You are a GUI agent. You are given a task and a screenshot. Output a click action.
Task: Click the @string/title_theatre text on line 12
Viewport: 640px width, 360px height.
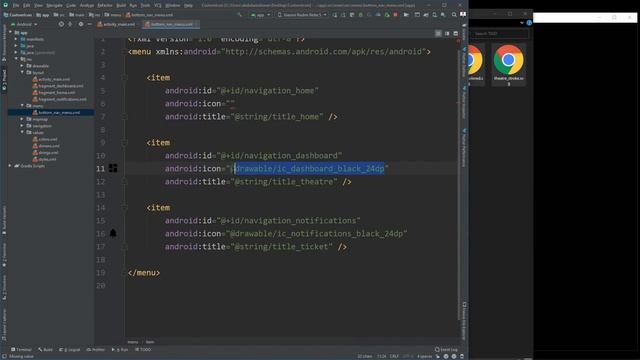[284, 182]
